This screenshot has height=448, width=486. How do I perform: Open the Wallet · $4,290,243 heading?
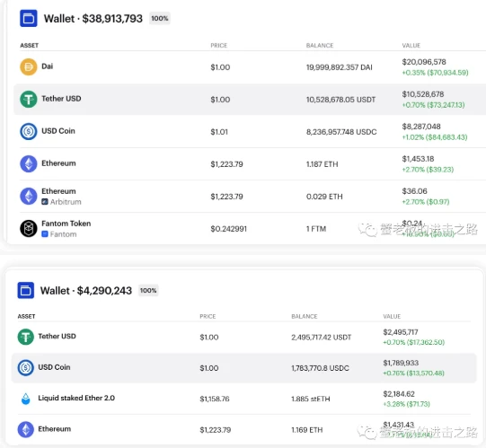(x=86, y=291)
